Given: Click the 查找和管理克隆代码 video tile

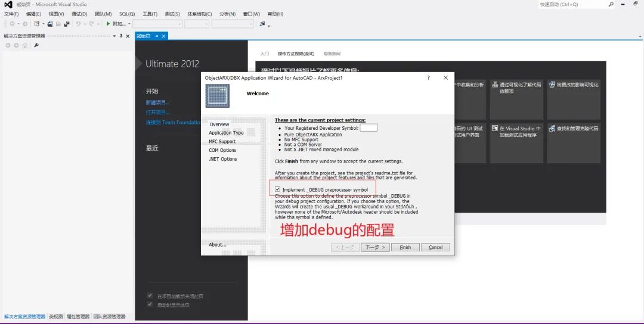Looking at the screenshot, I should (x=574, y=143).
